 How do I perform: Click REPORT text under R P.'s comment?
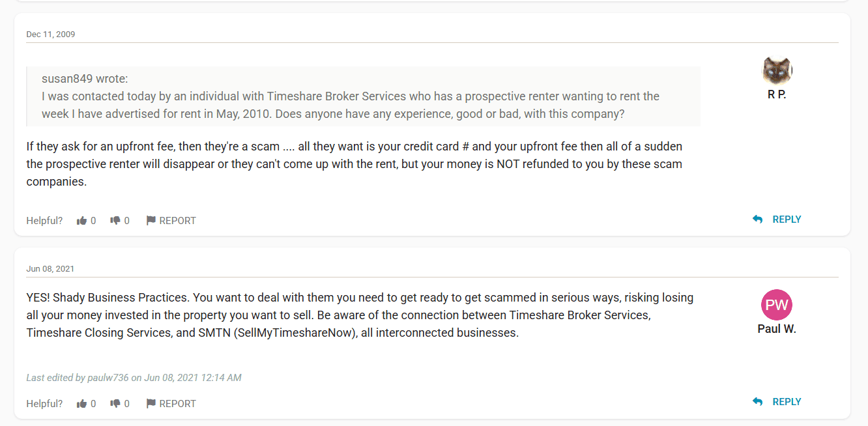177,221
